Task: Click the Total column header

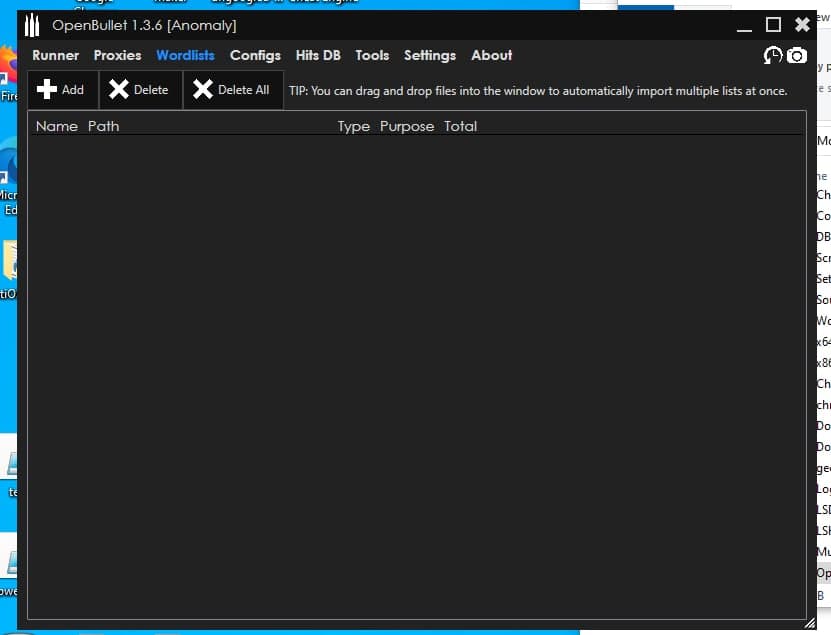Action: click(460, 127)
